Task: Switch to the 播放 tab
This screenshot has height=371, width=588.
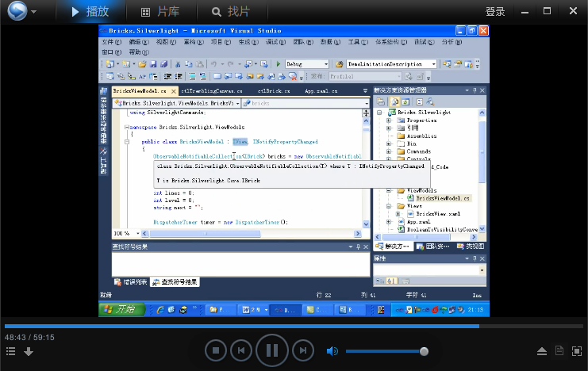Action: [89, 12]
